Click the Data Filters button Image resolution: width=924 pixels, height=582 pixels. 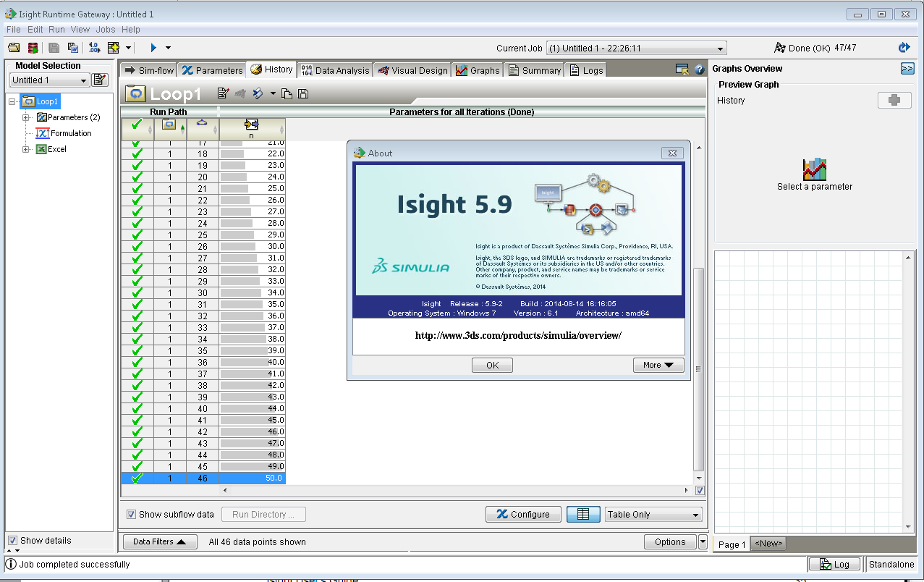point(160,541)
